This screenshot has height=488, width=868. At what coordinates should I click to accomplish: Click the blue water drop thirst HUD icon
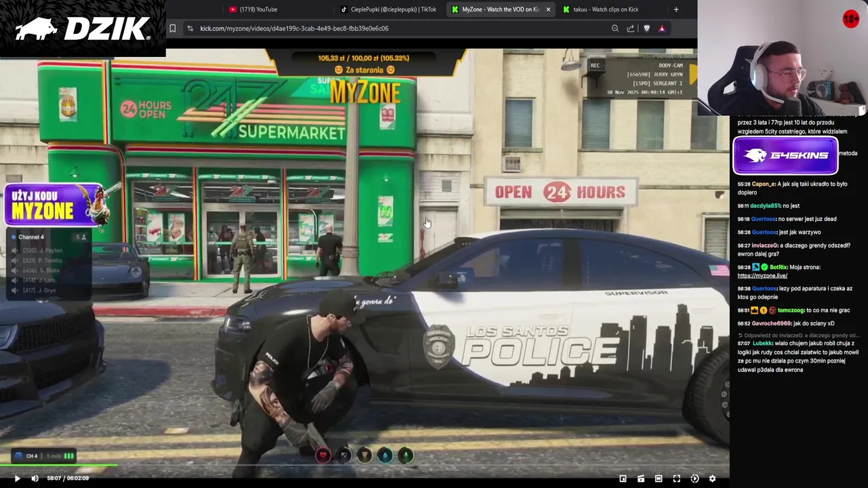click(x=384, y=455)
